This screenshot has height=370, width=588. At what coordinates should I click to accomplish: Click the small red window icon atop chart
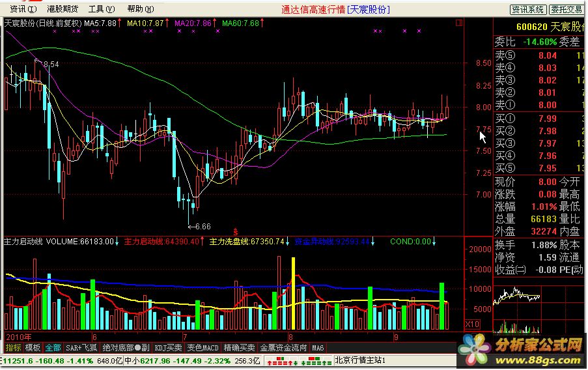(x=459, y=23)
